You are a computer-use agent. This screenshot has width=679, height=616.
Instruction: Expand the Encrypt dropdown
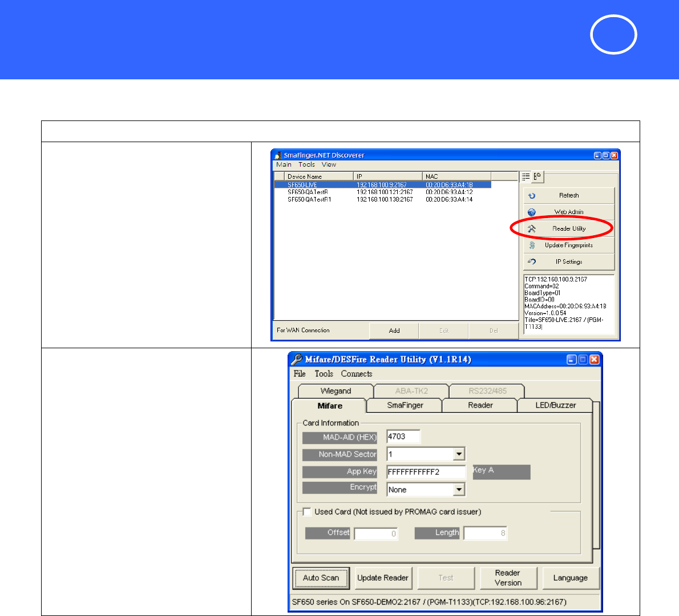[459, 490]
